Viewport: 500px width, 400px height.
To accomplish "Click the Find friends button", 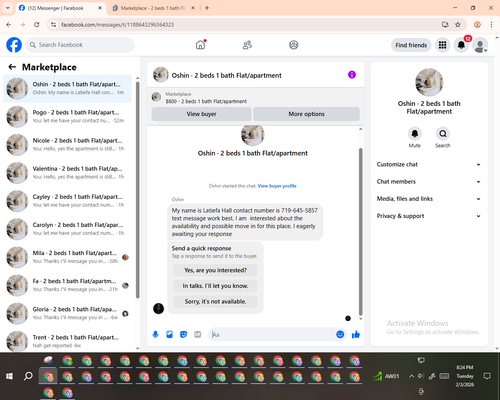I will coord(411,45).
